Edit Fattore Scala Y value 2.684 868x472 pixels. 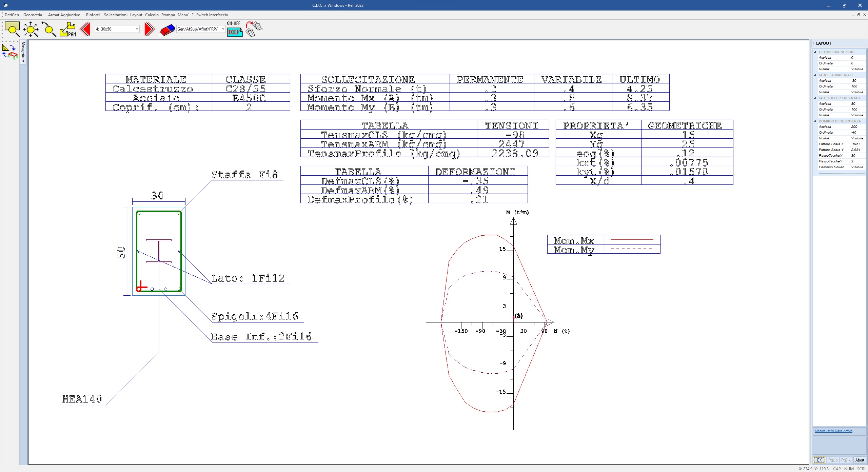(857, 150)
